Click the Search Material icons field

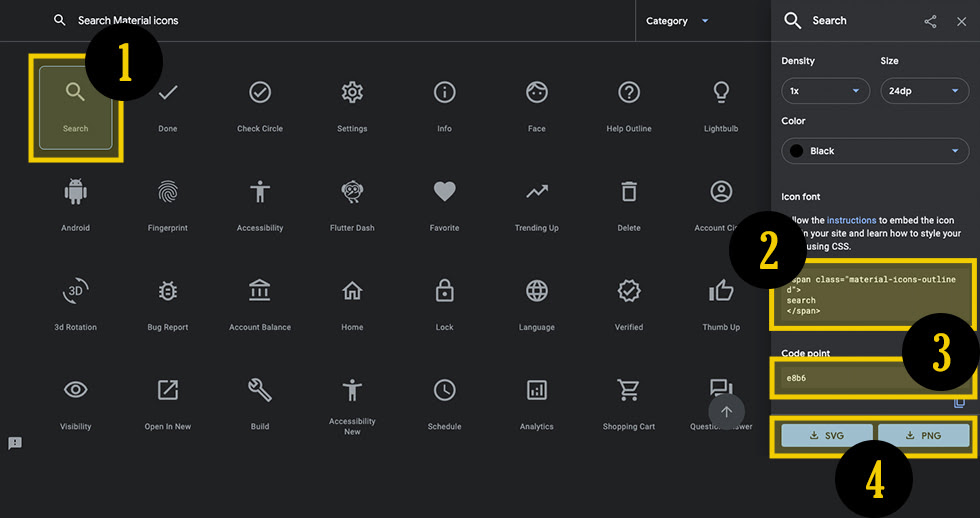pos(128,21)
